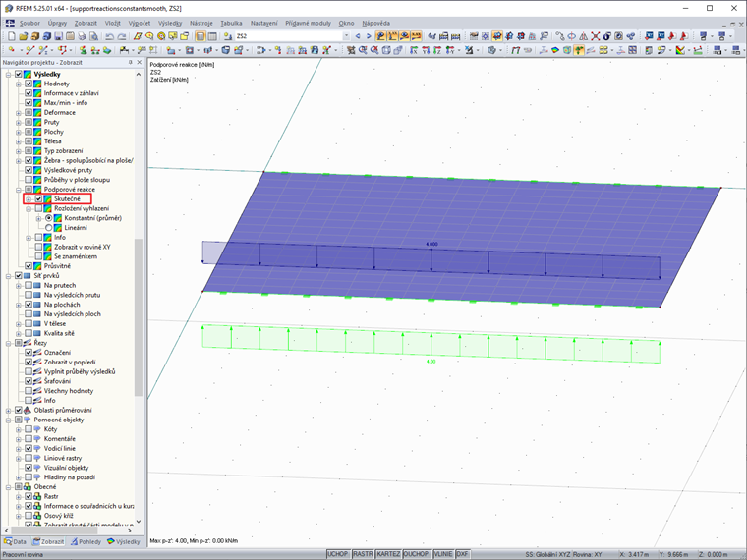Go to next load case arrow
Viewport: 747px width, 560px height.
pyautogui.click(x=369, y=36)
